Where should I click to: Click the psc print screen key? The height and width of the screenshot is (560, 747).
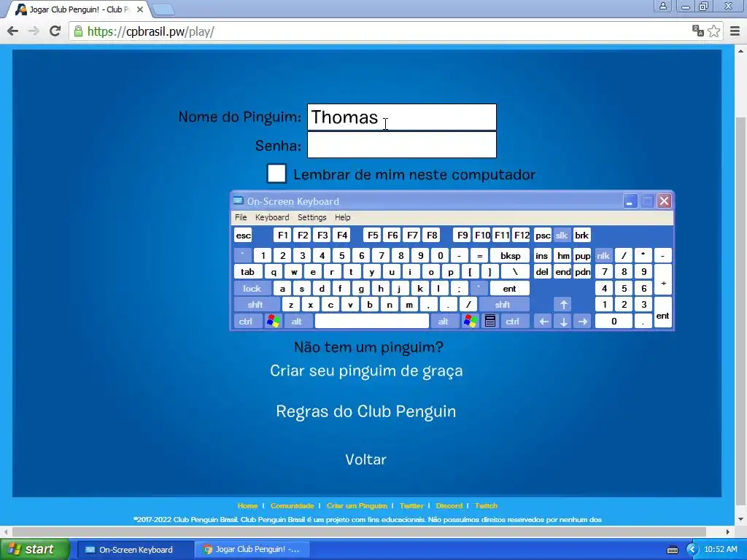543,236
